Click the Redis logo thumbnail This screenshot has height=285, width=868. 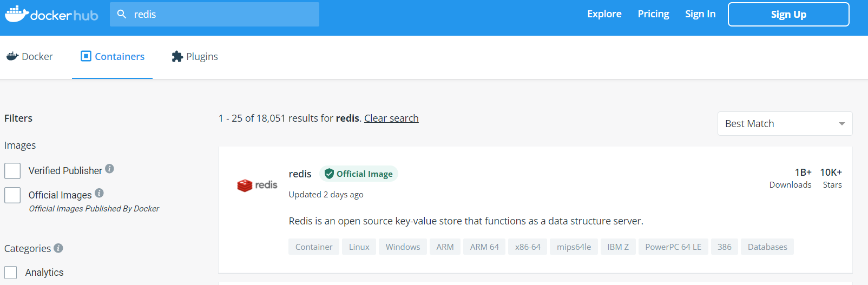point(257,185)
